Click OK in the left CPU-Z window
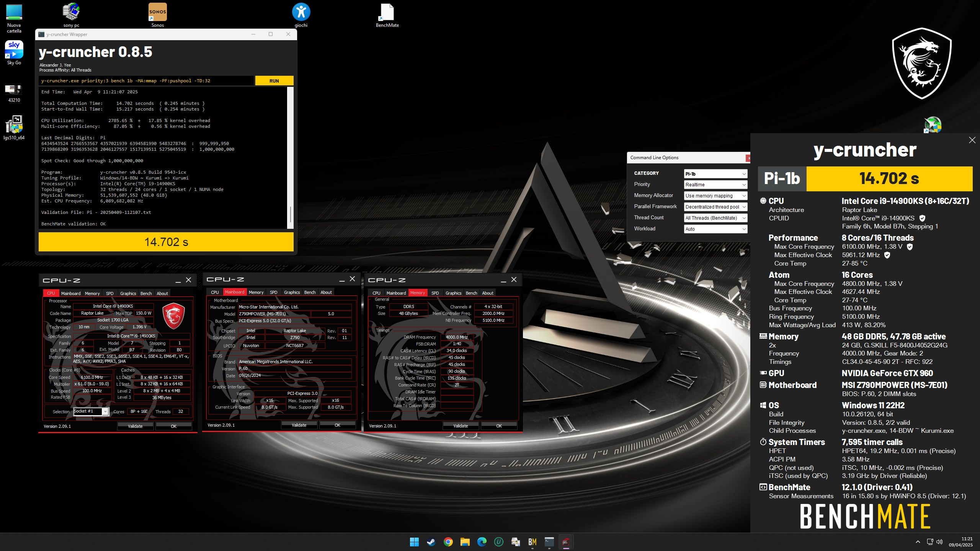The width and height of the screenshot is (980, 551). pyautogui.click(x=173, y=426)
